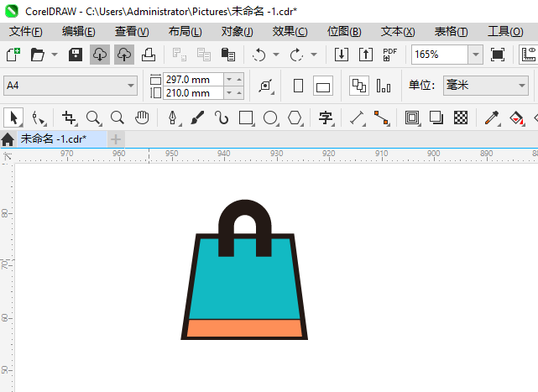Open the redo history dropdown arrow
The image size is (538, 392).
click(314, 55)
